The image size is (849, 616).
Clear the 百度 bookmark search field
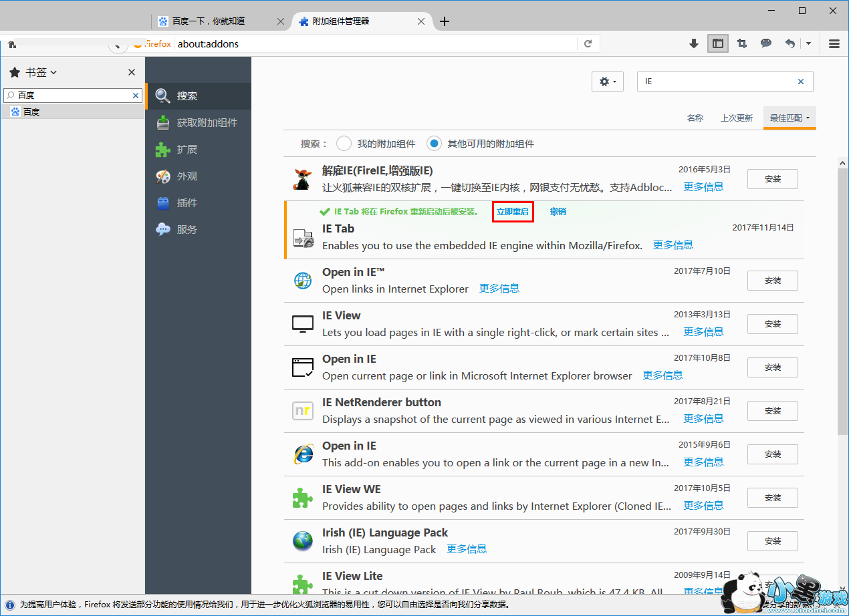[x=136, y=96]
